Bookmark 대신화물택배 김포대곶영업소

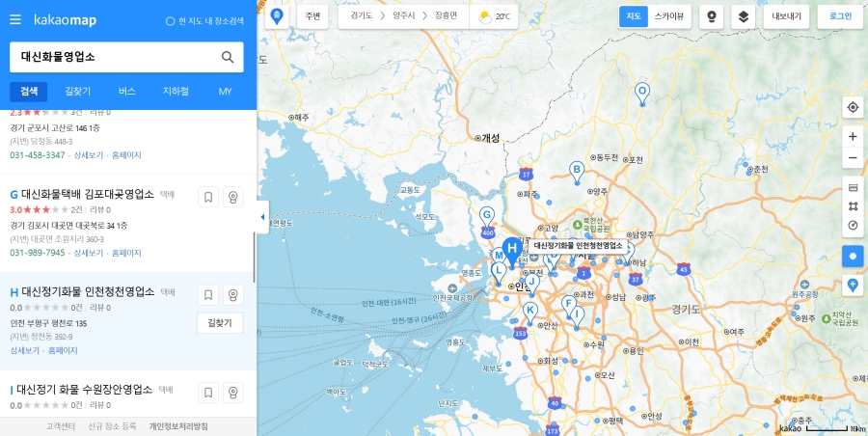208,197
